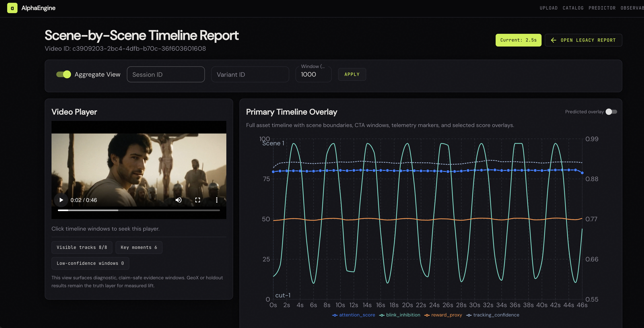Play the video in the Video Player
The width and height of the screenshot is (644, 328).
coord(61,200)
